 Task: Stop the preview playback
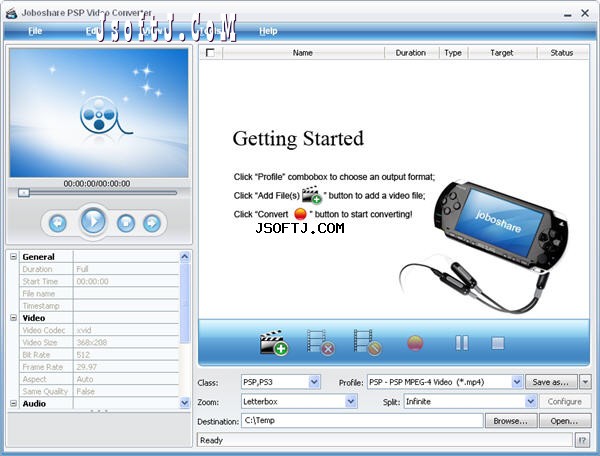point(126,223)
